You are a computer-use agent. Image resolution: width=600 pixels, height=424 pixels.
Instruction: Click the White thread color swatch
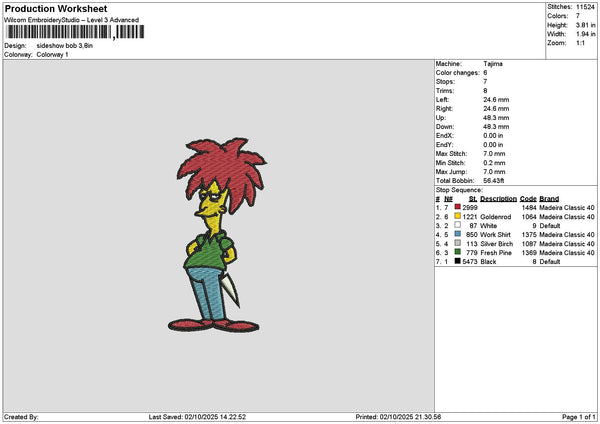[x=457, y=225]
